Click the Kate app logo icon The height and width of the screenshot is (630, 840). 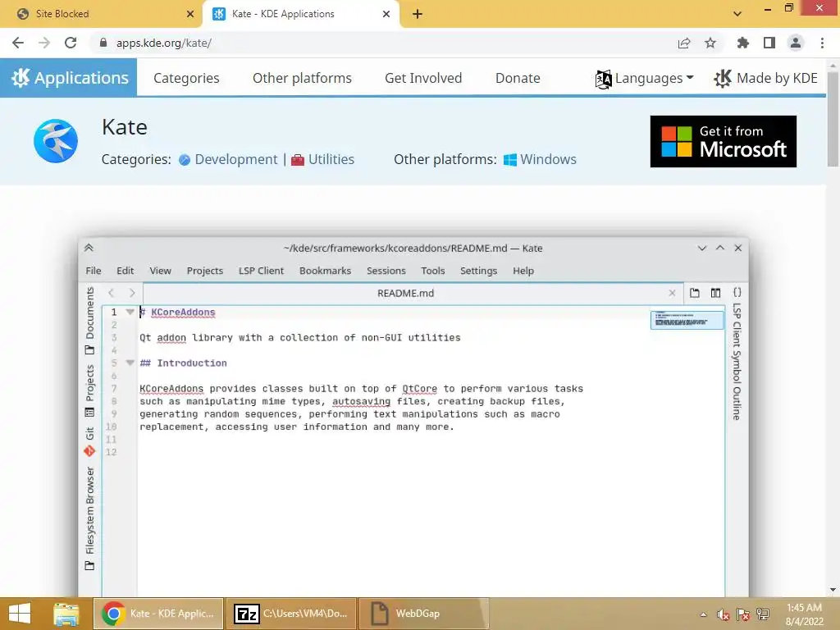point(56,141)
